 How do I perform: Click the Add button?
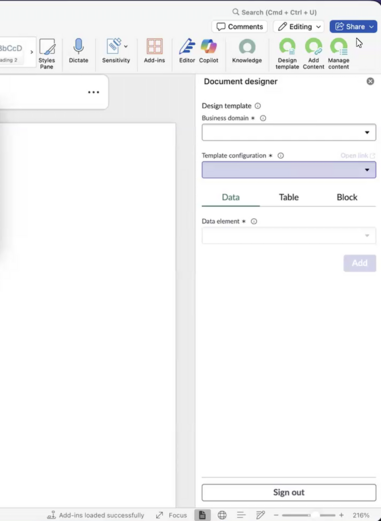pos(360,263)
